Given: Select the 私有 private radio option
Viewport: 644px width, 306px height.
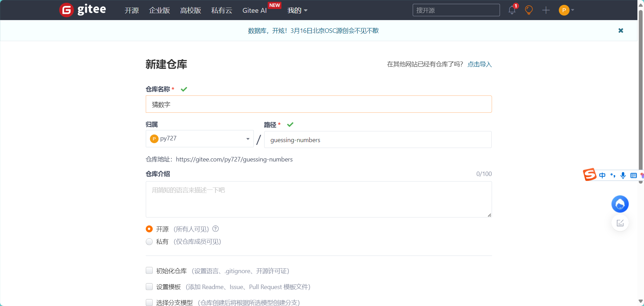Looking at the screenshot, I should coord(149,242).
